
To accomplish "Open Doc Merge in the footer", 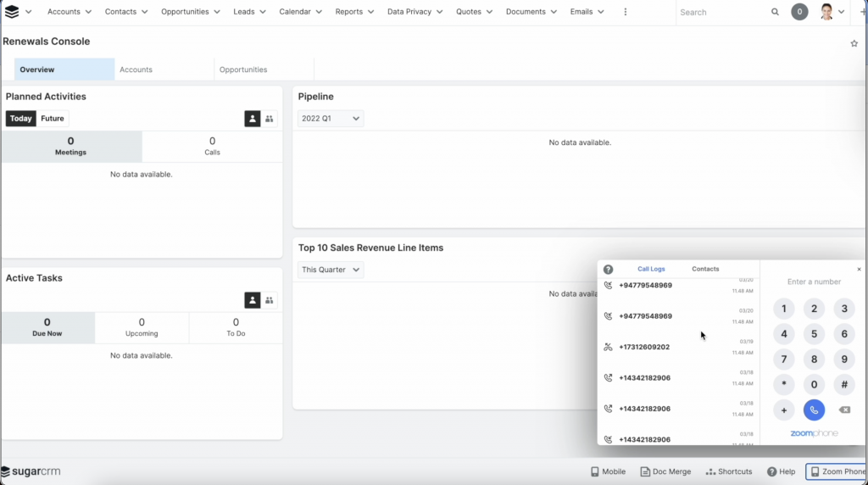I will (665, 471).
